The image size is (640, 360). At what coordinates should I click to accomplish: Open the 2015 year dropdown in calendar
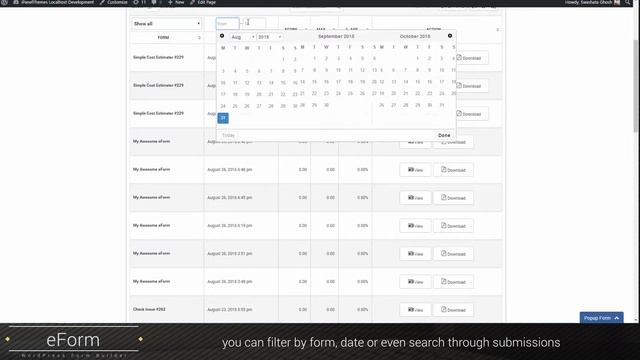(269, 37)
